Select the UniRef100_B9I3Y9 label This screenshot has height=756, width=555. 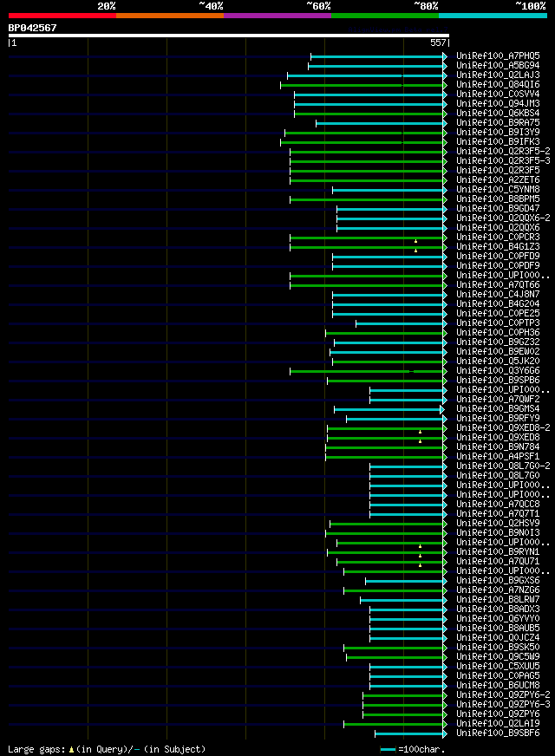(498, 132)
